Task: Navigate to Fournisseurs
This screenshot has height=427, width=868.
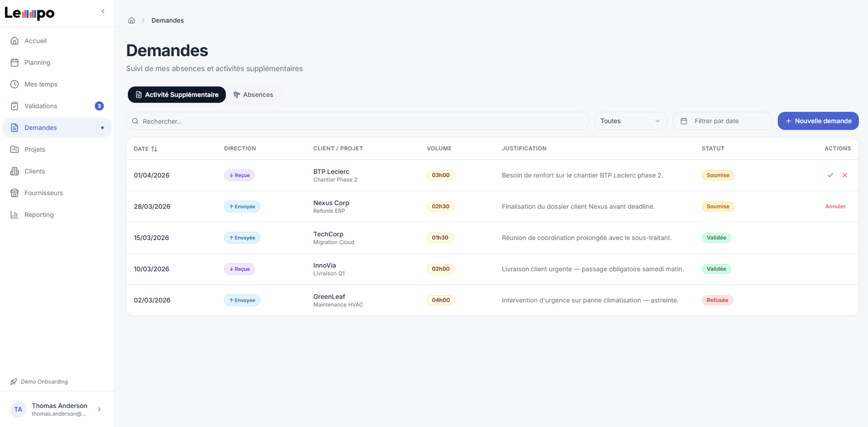Action: [x=57, y=193]
